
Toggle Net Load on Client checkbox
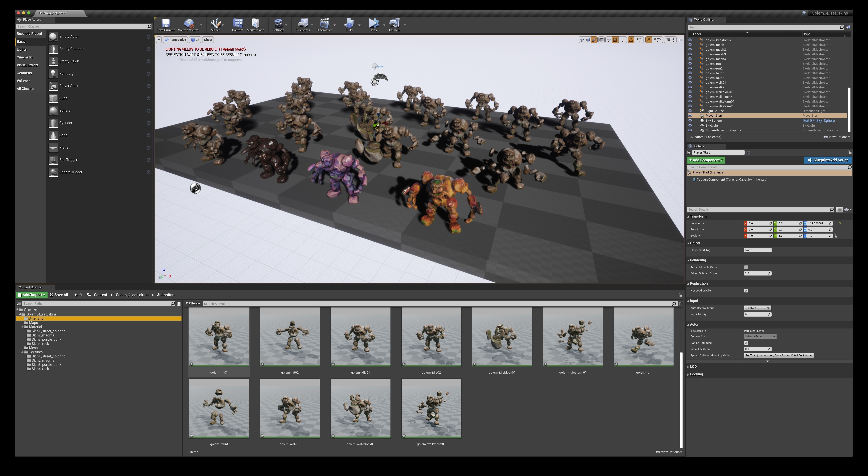(746, 291)
